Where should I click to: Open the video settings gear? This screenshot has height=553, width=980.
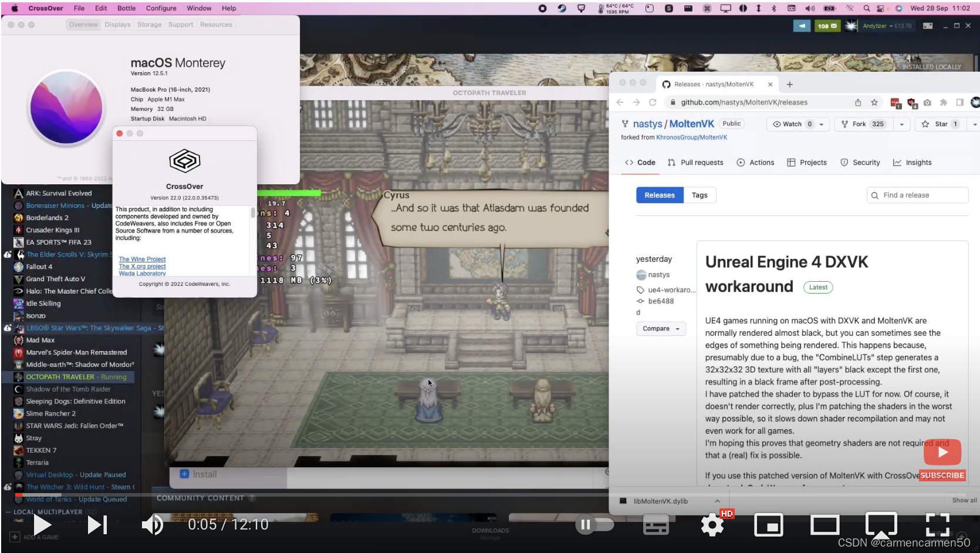[x=712, y=525]
